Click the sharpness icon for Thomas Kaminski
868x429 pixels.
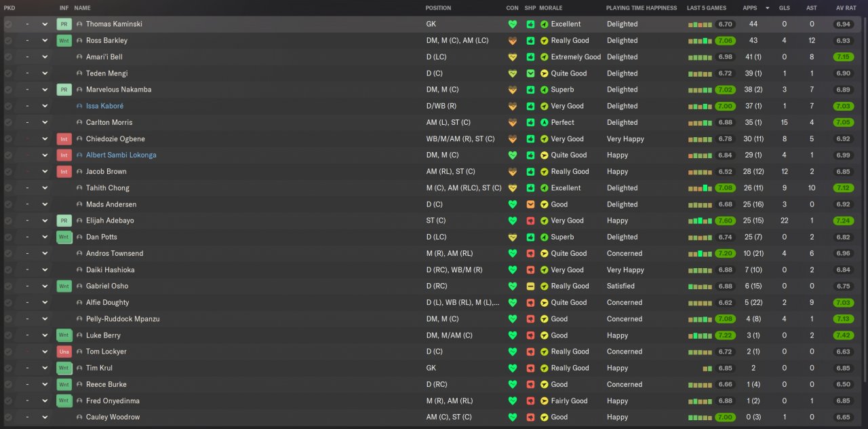[x=530, y=24]
